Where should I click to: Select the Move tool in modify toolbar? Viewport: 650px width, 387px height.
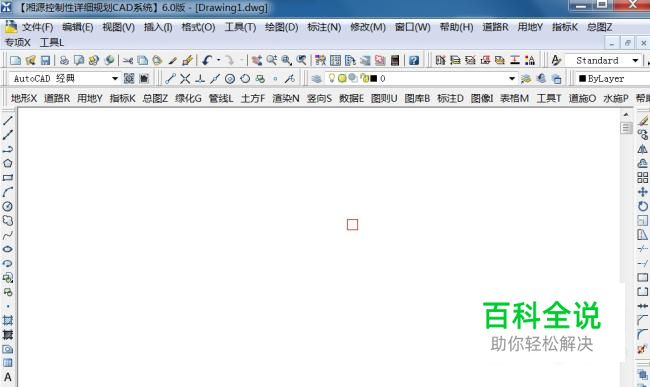point(643,192)
